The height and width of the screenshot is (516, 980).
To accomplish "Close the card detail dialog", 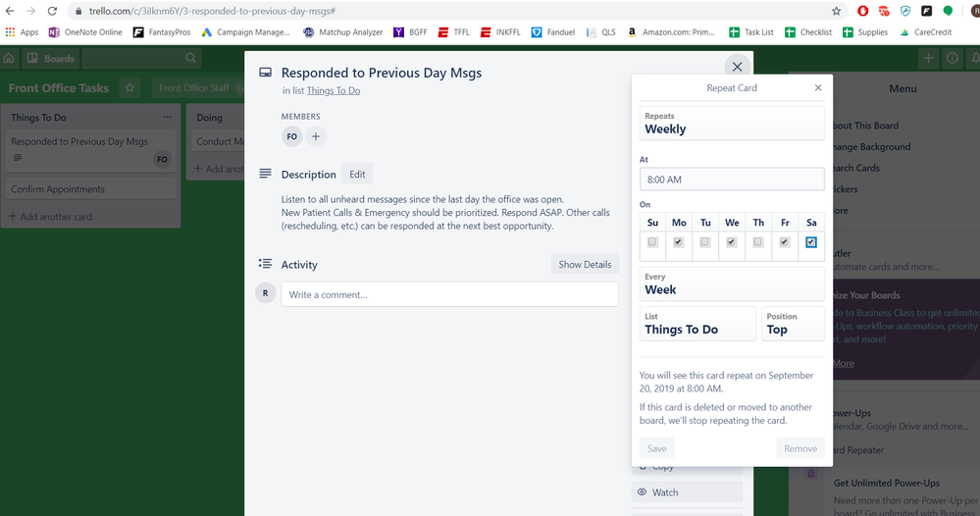I will 737,67.
